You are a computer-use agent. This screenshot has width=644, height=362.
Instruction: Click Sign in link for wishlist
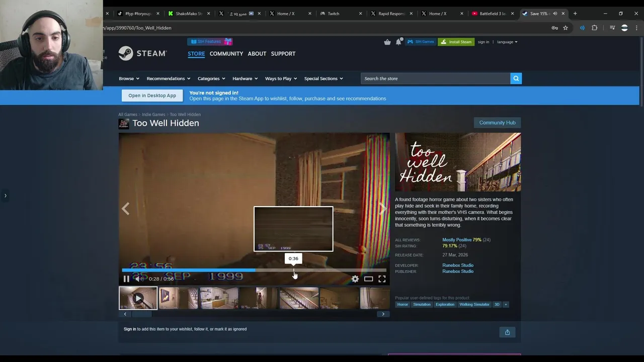(x=130, y=329)
